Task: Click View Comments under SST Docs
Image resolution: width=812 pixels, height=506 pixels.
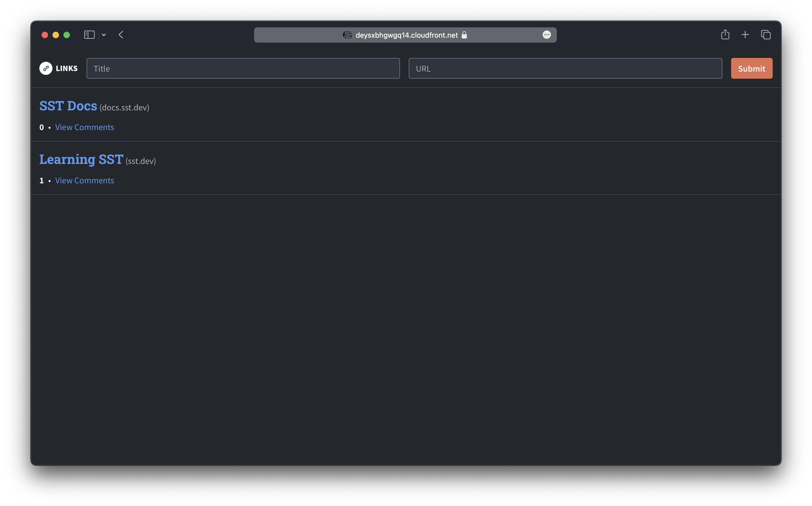Action: 84,126
